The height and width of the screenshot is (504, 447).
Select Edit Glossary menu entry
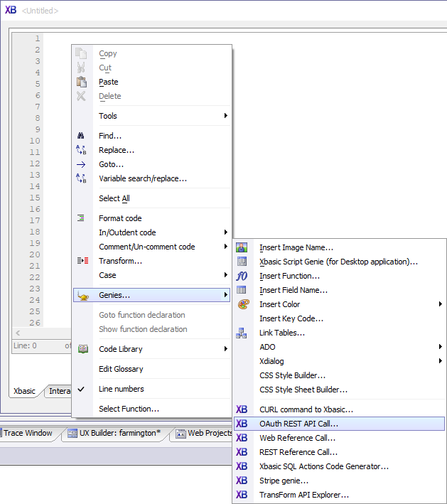point(151,369)
